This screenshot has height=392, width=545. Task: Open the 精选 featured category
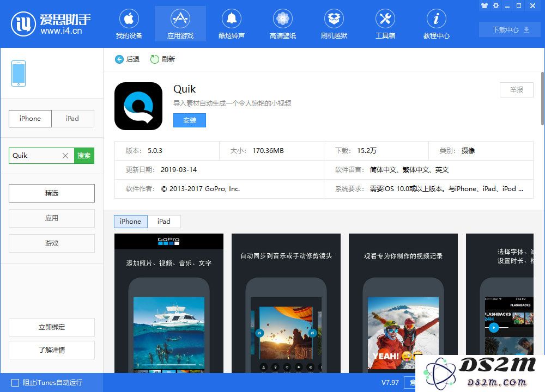click(x=52, y=193)
